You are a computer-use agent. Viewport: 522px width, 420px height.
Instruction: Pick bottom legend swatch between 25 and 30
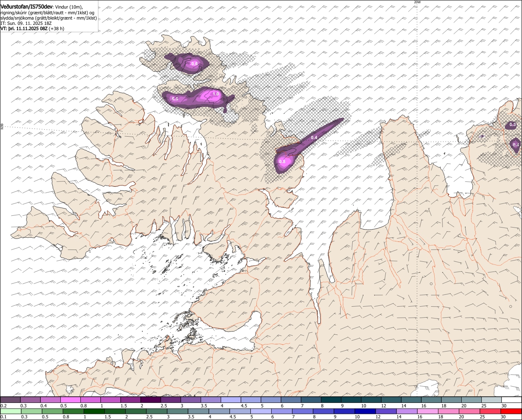491,411
